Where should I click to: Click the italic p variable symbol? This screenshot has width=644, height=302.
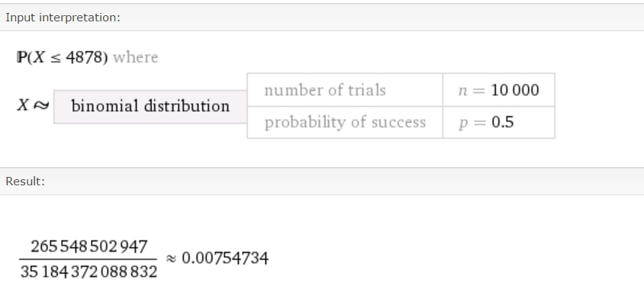point(463,123)
